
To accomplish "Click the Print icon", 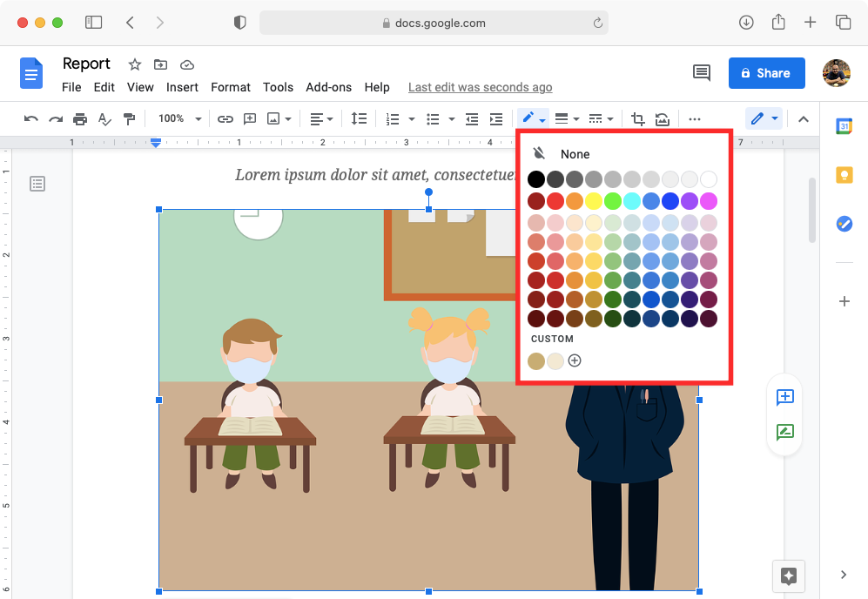I will 79,118.
